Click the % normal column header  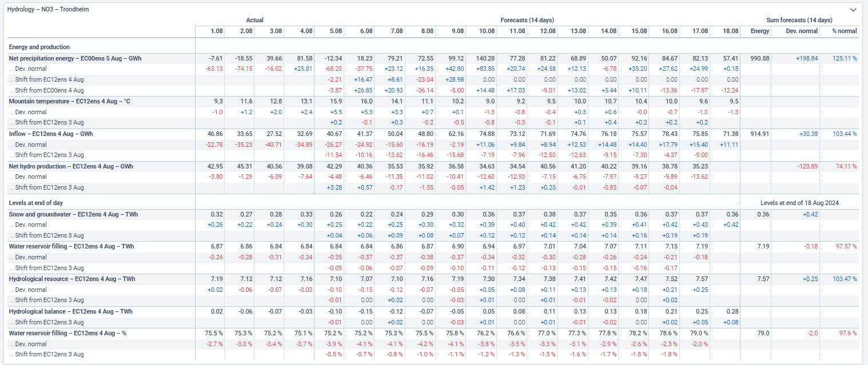coord(844,31)
